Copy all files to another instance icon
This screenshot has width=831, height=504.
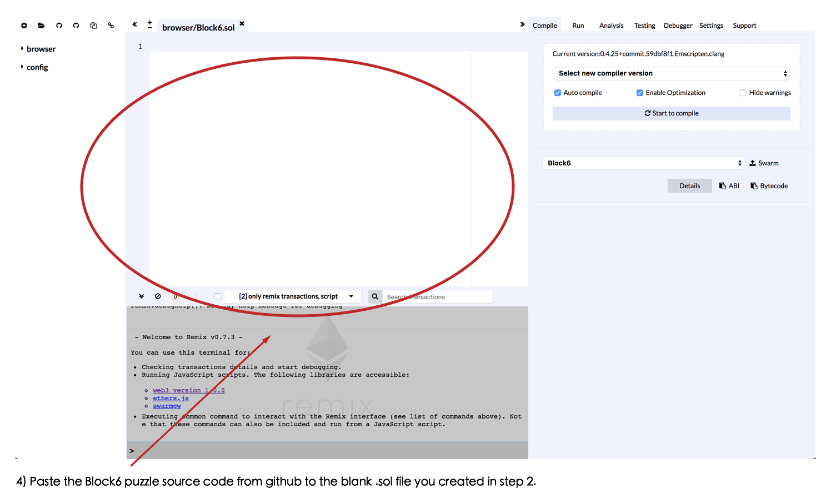(x=93, y=26)
